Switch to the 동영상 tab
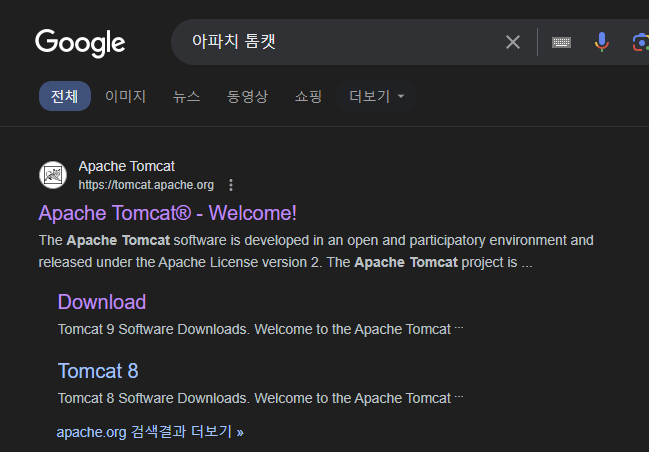The width and height of the screenshot is (649, 452). click(247, 96)
